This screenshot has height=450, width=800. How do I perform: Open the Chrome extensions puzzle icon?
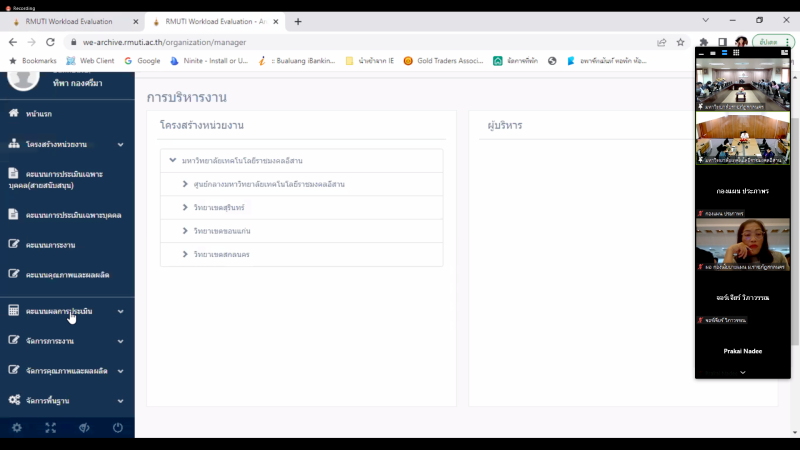[703, 42]
